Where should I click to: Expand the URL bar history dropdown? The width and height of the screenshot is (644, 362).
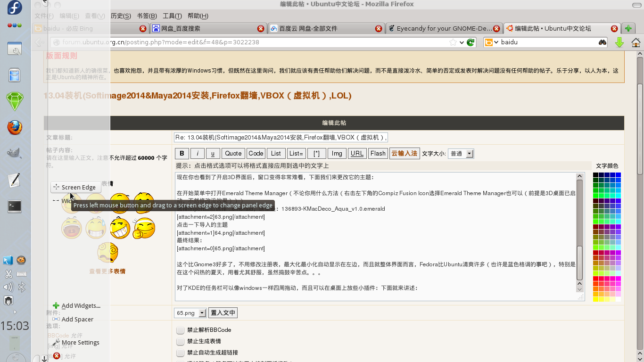coord(462,42)
